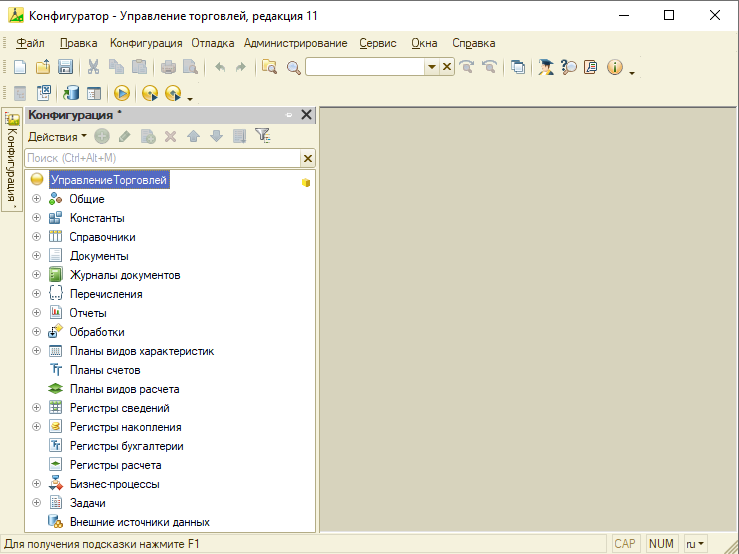Click the move down arrow icon
The height and width of the screenshot is (554, 739).
pyautogui.click(x=216, y=137)
